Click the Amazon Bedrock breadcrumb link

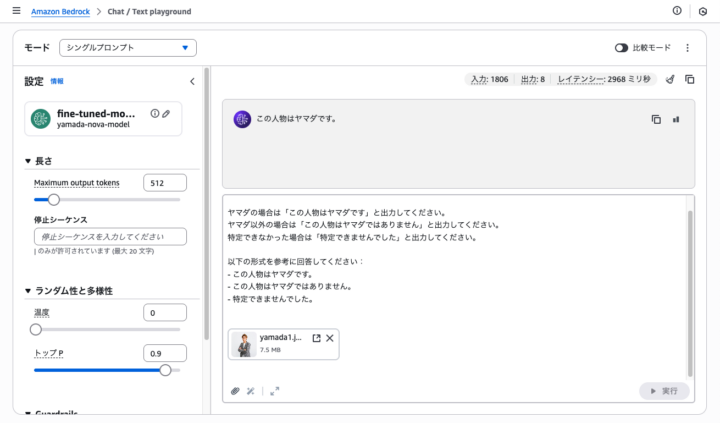(59, 11)
